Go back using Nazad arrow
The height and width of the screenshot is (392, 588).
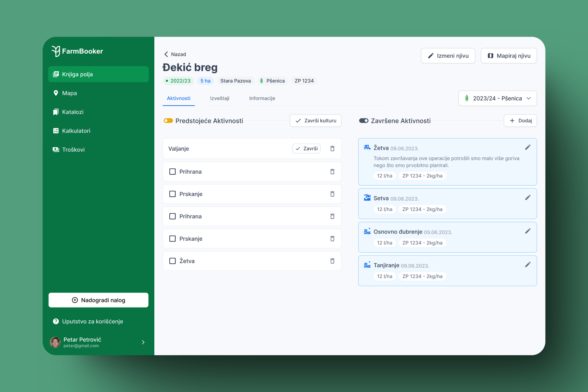[166, 54]
